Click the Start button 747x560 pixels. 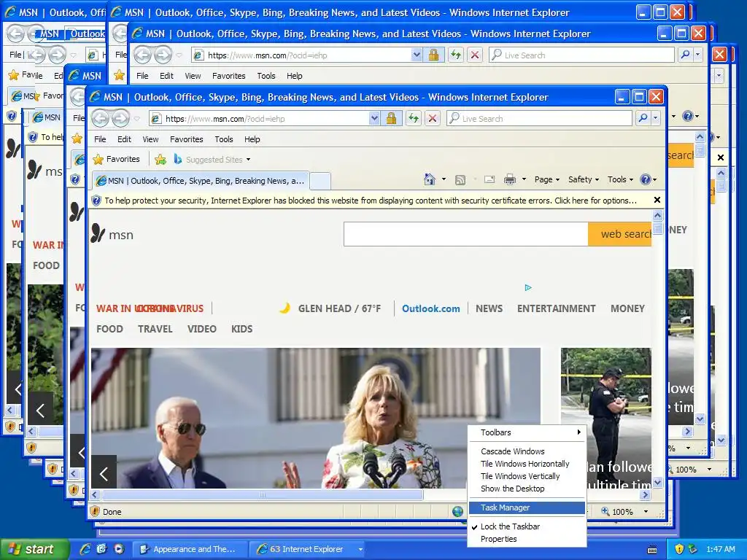[x=34, y=549]
